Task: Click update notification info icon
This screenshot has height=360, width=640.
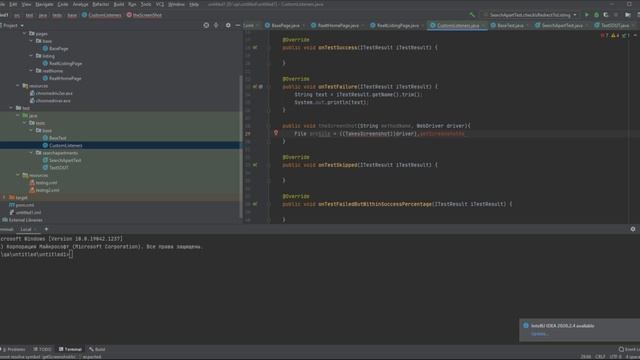Action: pos(526,325)
